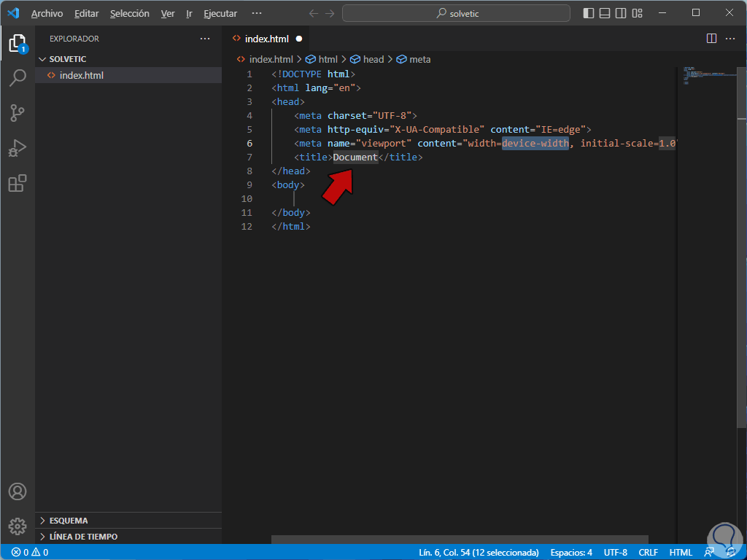Open the Explorer view in activity bar
Viewport: 747px width, 560px height.
point(17,42)
